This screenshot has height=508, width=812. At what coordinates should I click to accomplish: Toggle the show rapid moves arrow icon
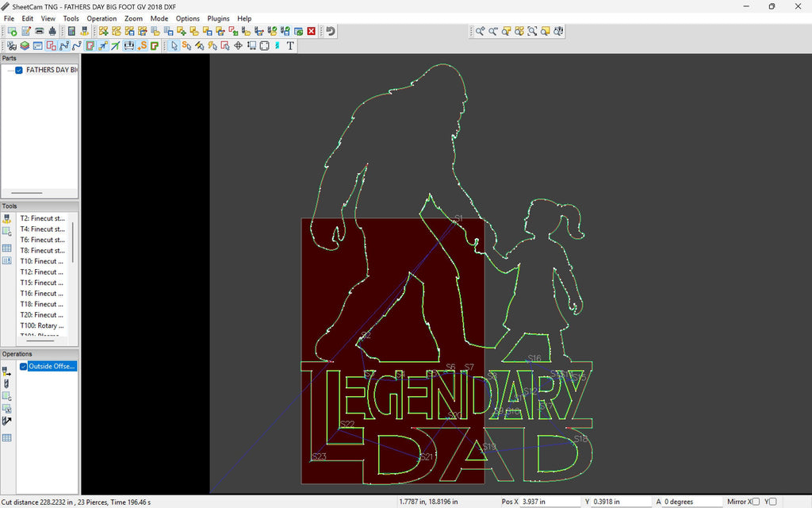(x=103, y=45)
